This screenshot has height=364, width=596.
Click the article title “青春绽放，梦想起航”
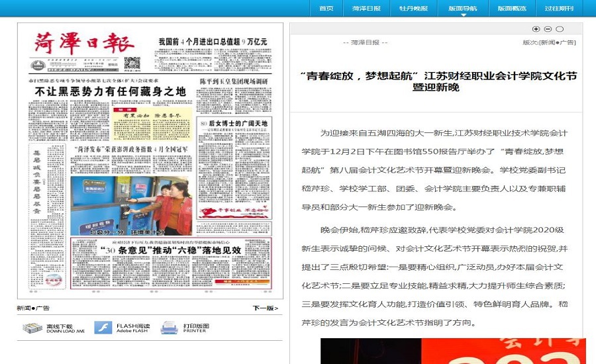[437, 81]
